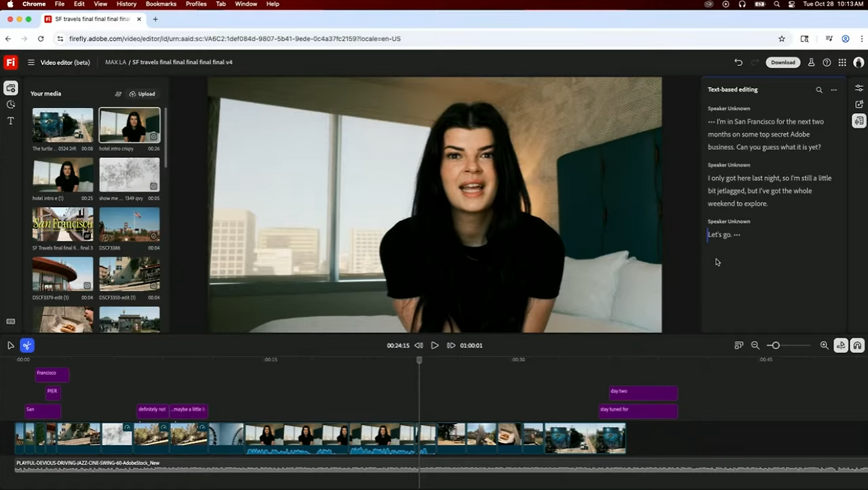Switch to the SF travels browser tab

click(x=94, y=19)
